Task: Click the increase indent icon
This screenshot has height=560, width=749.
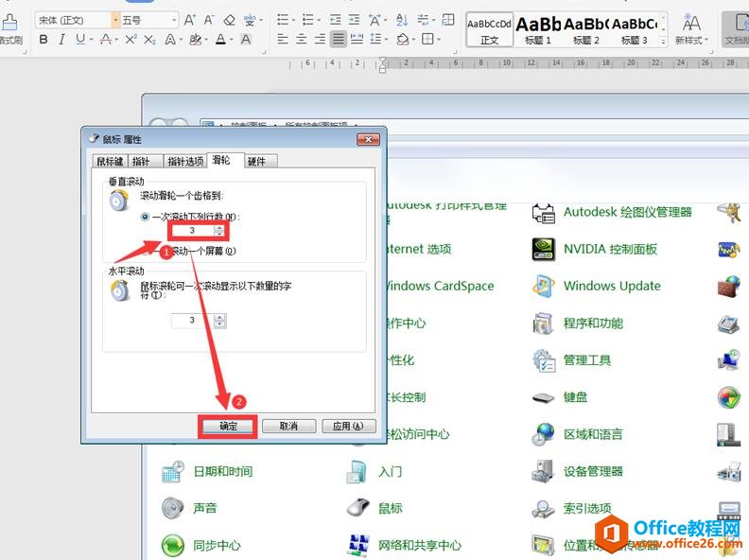Action: (x=354, y=20)
